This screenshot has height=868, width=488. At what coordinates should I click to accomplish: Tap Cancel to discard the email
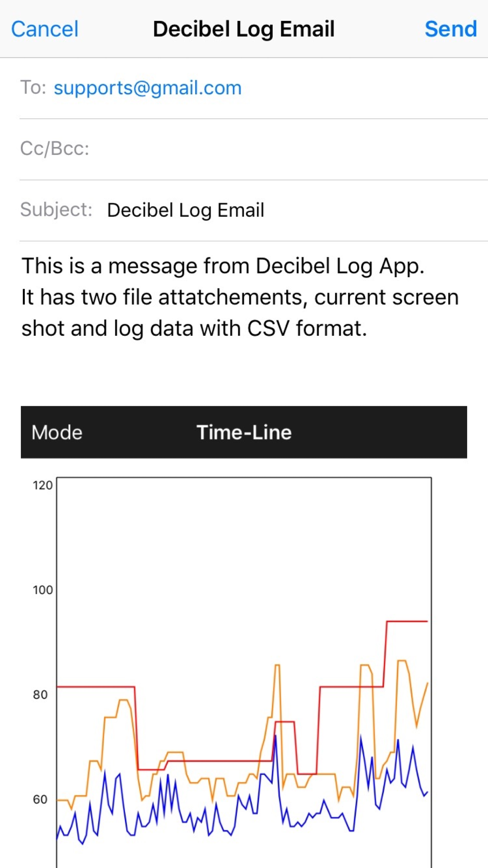tap(44, 29)
